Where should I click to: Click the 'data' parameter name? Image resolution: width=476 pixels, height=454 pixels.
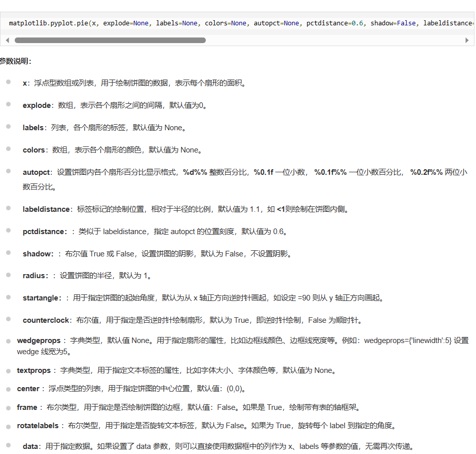pos(30,446)
